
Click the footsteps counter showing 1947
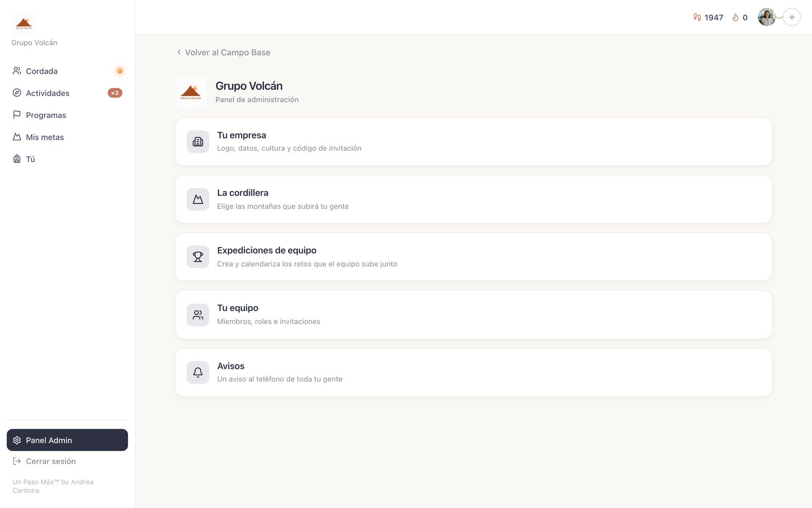click(708, 17)
